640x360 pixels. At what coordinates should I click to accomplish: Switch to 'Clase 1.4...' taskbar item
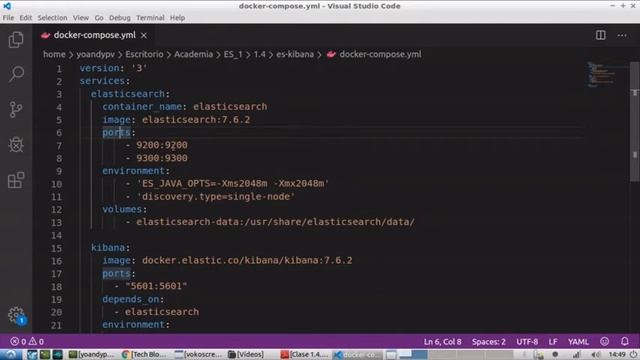pyautogui.click(x=304, y=354)
